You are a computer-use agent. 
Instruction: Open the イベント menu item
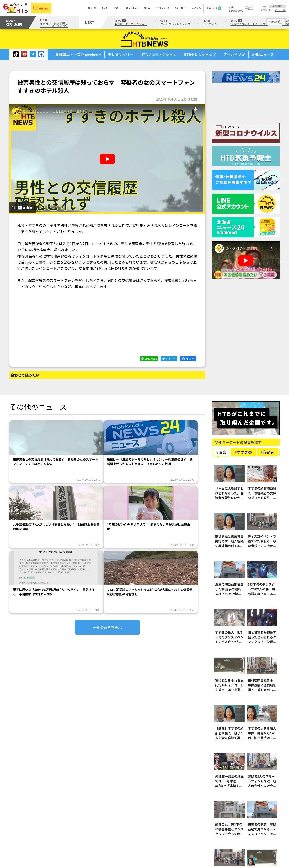coord(117,8)
